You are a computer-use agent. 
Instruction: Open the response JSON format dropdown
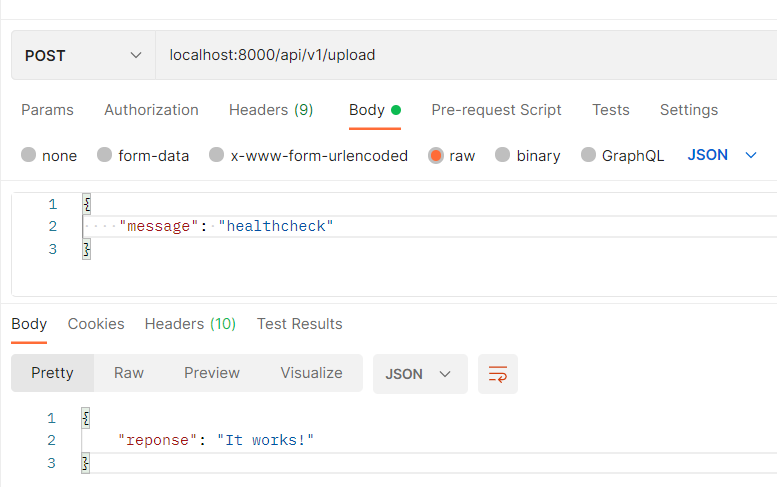point(420,374)
